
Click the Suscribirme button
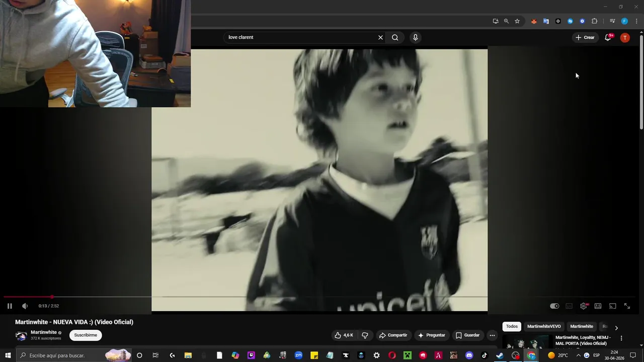(x=86, y=335)
